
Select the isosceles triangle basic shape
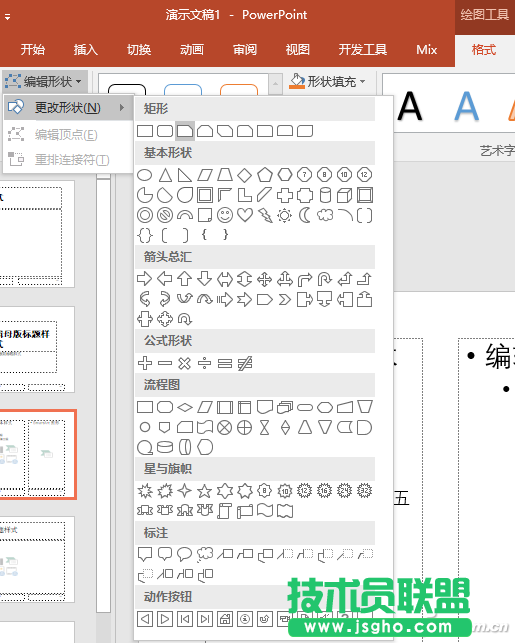tap(165, 175)
